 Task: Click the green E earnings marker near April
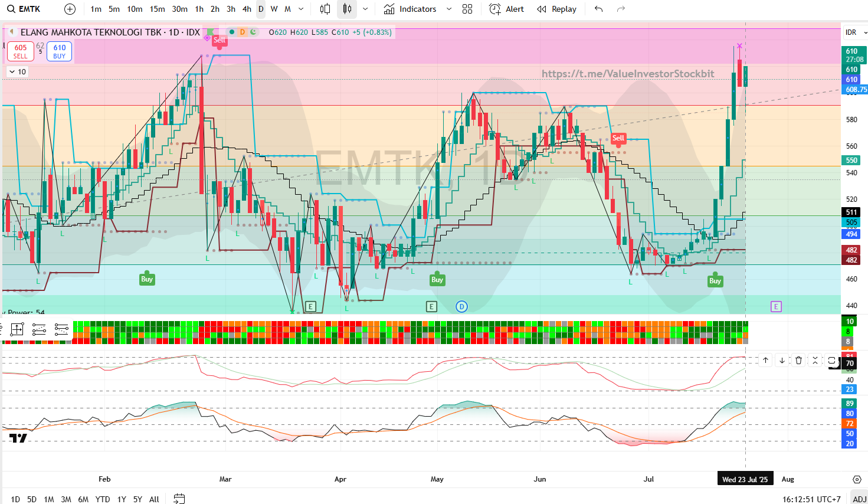pos(311,306)
